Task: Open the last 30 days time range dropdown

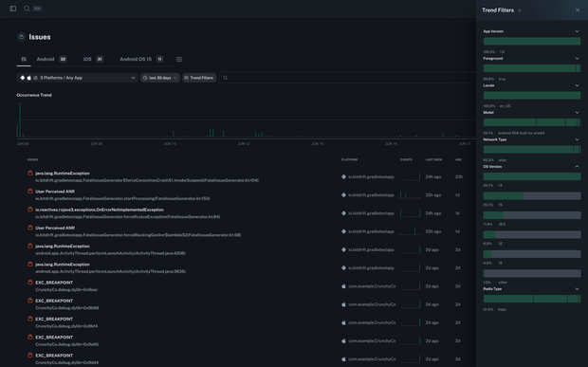Action: point(159,78)
